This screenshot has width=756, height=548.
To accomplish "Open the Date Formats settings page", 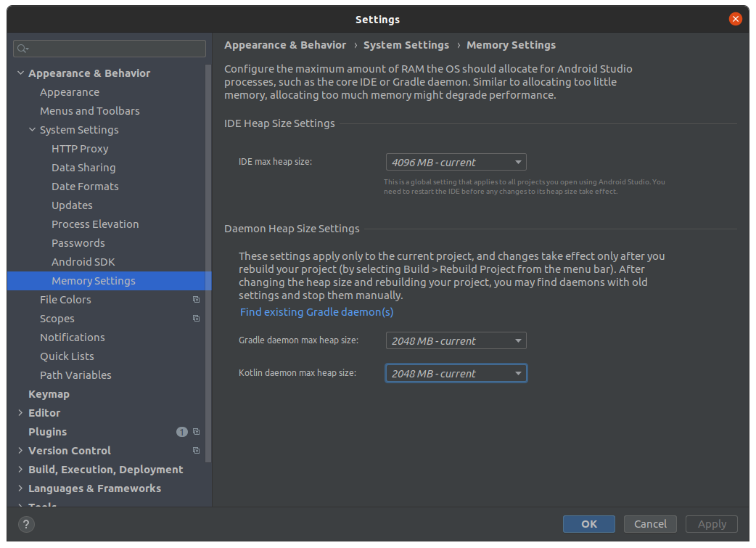I will pos(85,187).
